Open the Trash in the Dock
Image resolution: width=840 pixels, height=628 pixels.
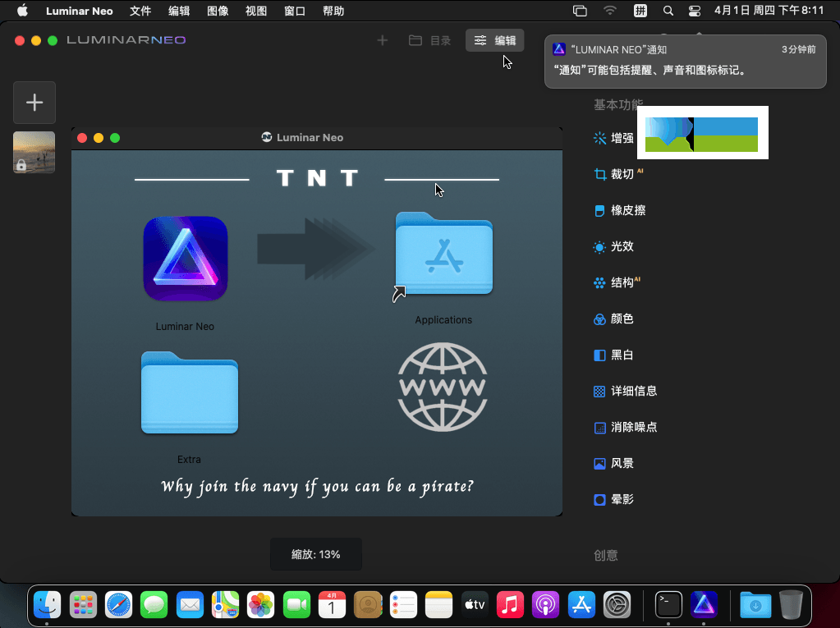coord(791,605)
